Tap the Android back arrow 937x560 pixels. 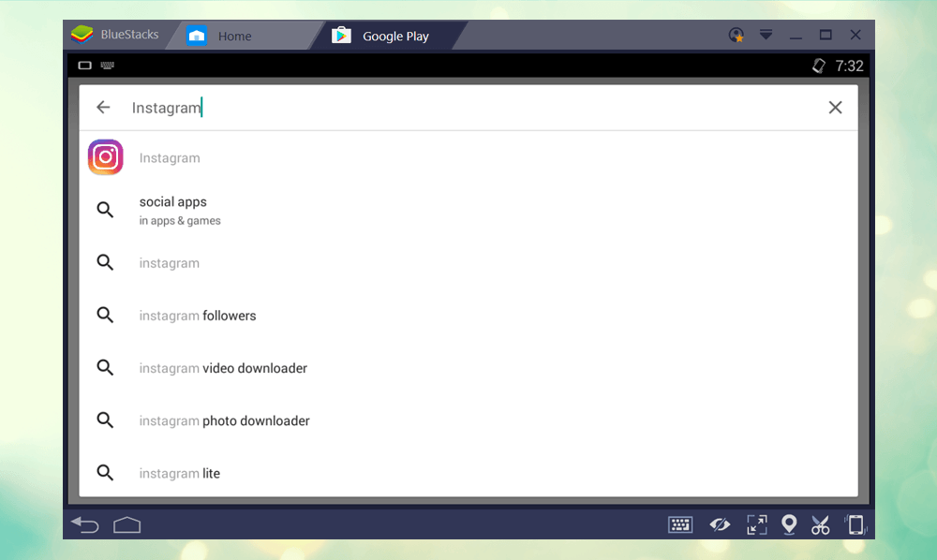pyautogui.click(x=84, y=525)
